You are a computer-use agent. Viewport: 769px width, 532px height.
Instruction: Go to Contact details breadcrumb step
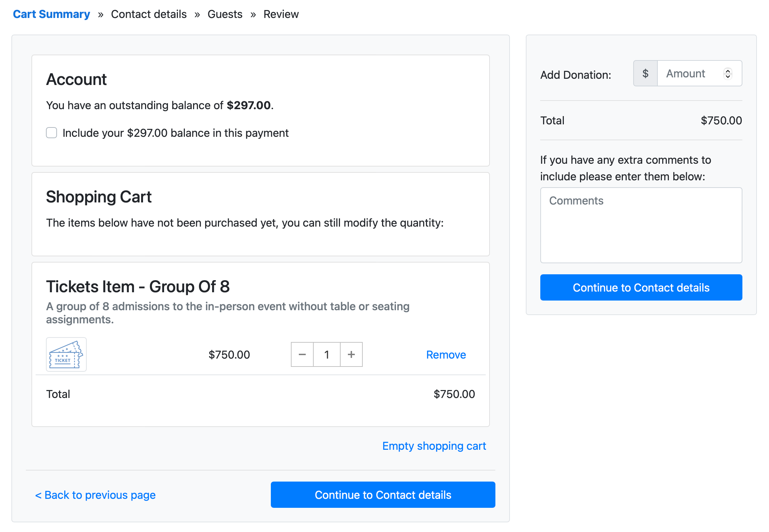(149, 14)
